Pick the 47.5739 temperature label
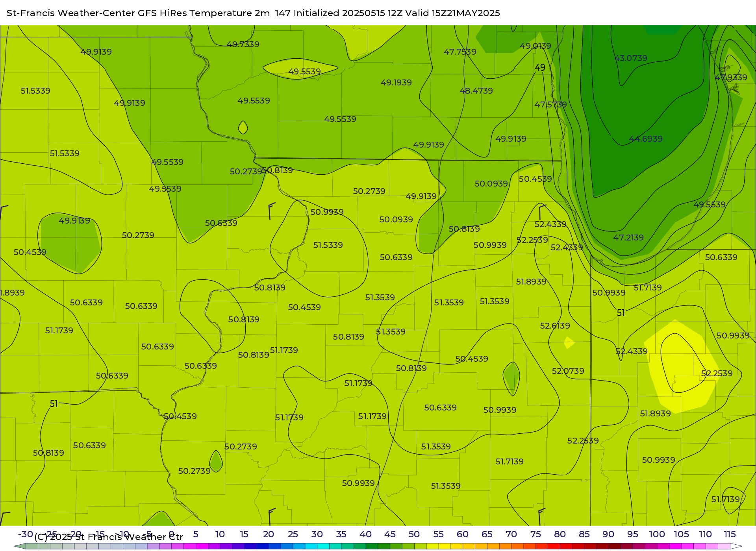 point(550,105)
